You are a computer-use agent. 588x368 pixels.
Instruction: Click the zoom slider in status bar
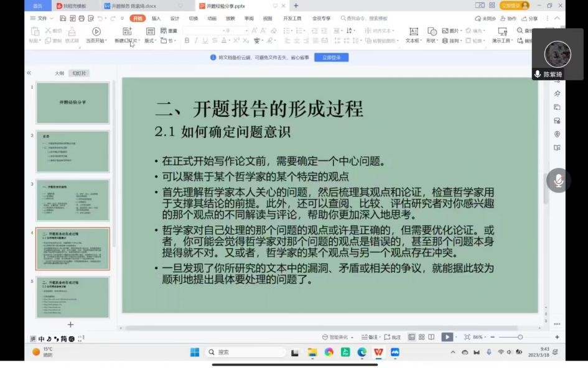tap(520, 337)
